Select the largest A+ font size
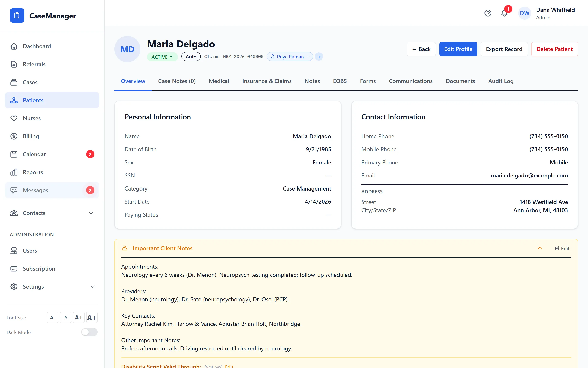Screen dimensions: 588x368 (x=92, y=317)
